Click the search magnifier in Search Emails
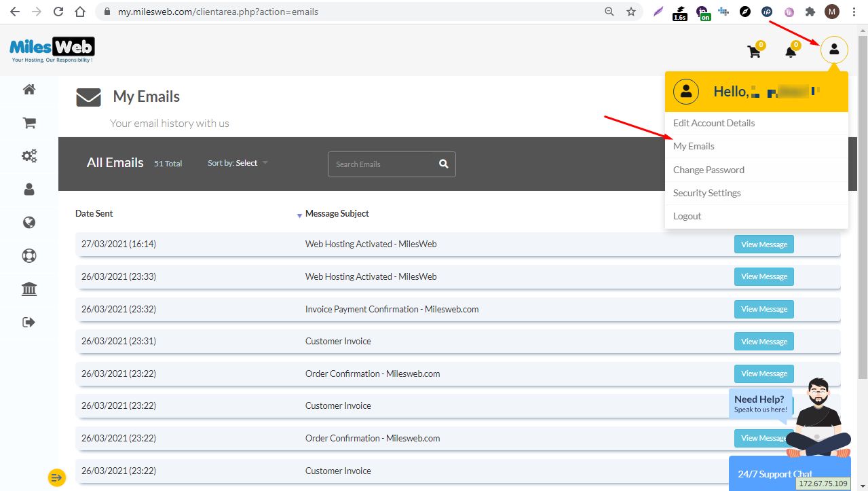This screenshot has height=491, width=868. [x=443, y=164]
